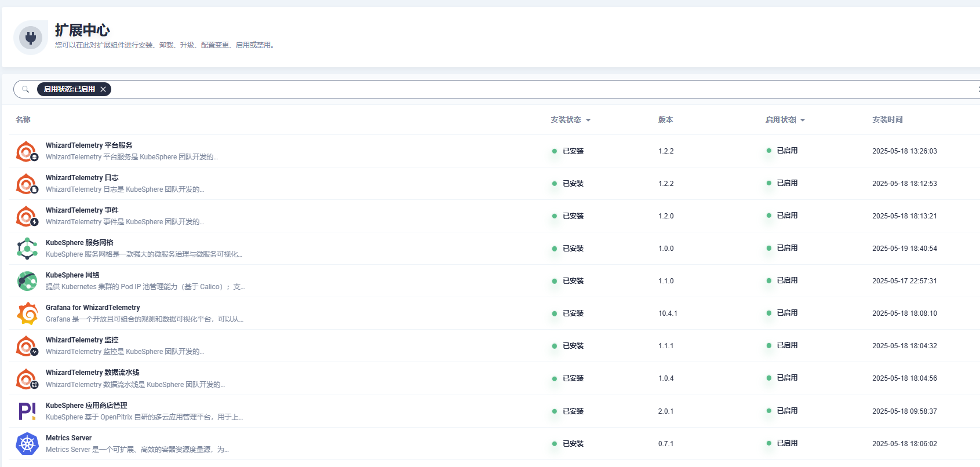
Task: Open Metrics Server extension name
Action: [68, 438]
